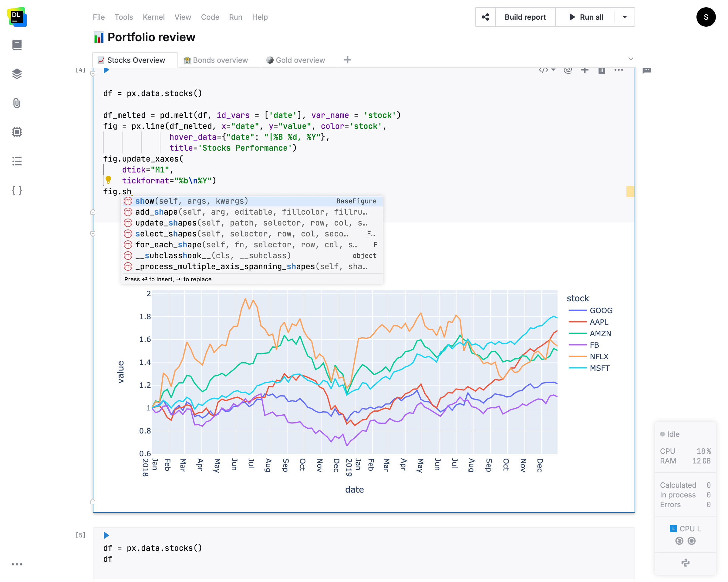Click the Python interpreter icon

(686, 563)
